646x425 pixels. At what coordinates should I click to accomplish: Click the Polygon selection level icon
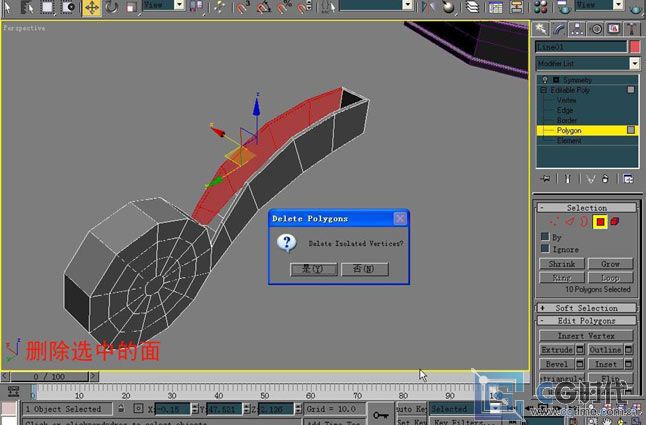point(600,222)
